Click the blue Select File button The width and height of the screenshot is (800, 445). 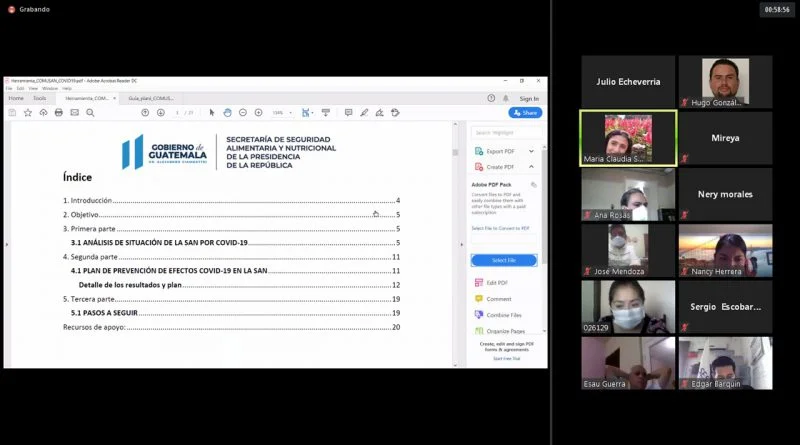pyautogui.click(x=504, y=260)
